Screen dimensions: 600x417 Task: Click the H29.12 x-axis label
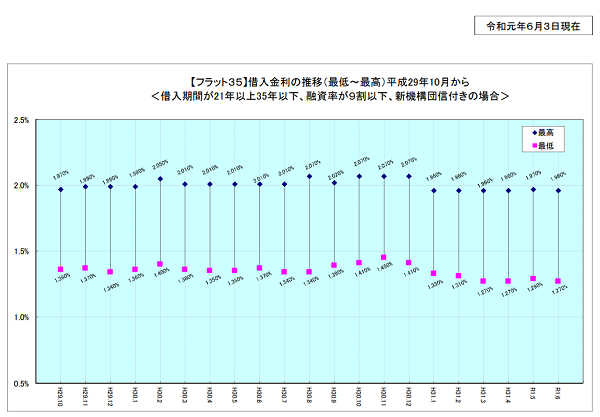coord(110,396)
